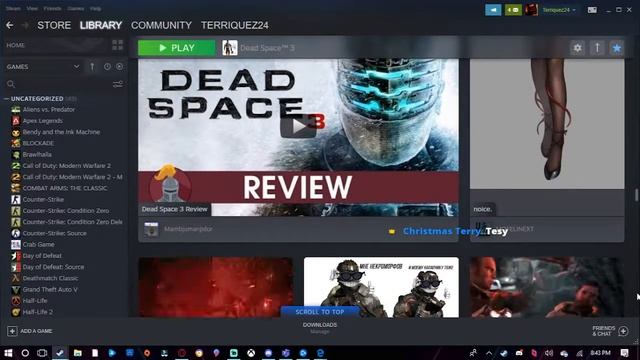The height and width of the screenshot is (360, 640).
Task: Open the Help menu
Action: (96, 8)
